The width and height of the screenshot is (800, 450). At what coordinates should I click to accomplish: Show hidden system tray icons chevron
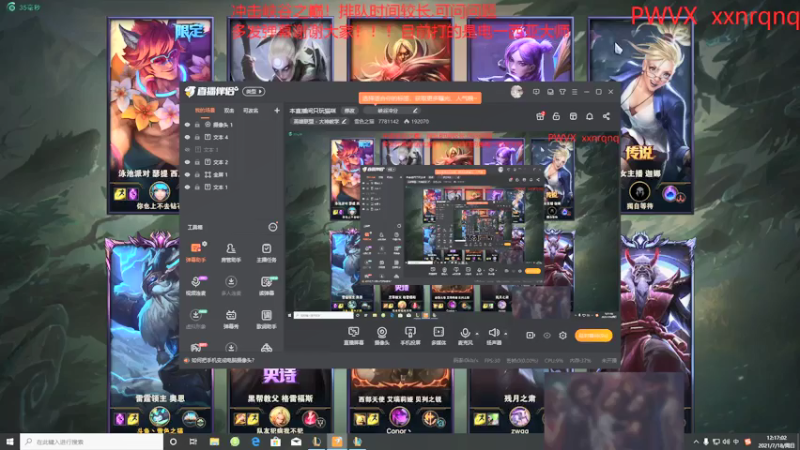click(x=696, y=441)
